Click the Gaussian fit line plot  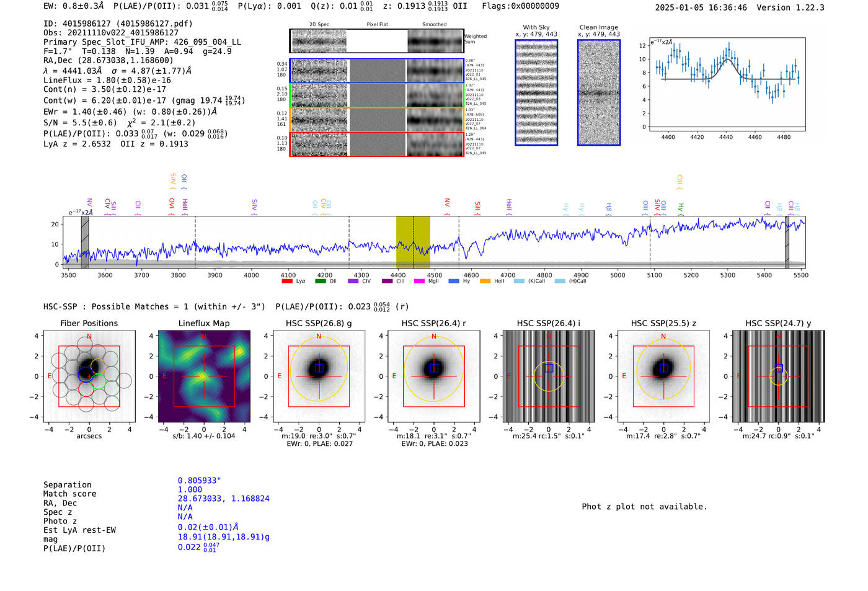[727, 84]
